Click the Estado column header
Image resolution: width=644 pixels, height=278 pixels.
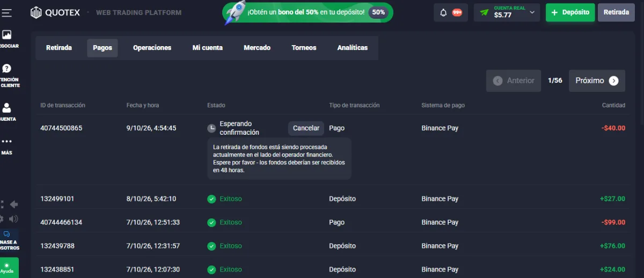point(216,105)
